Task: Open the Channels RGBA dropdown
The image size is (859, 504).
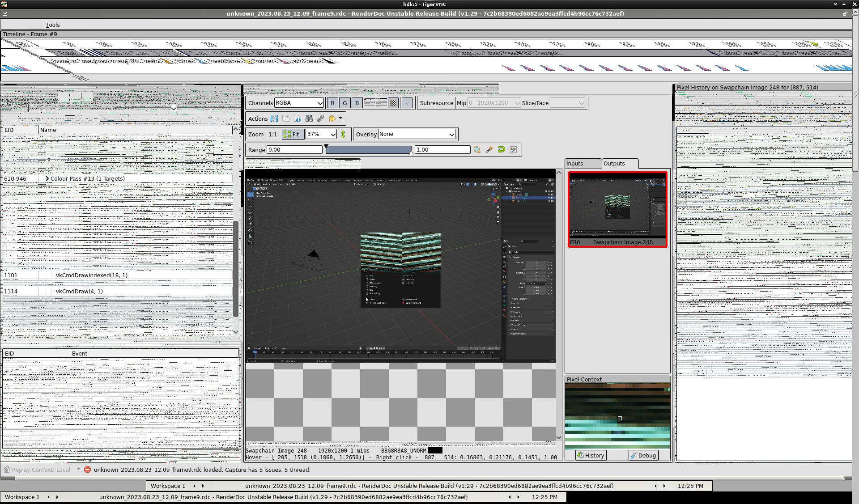Action: point(298,103)
